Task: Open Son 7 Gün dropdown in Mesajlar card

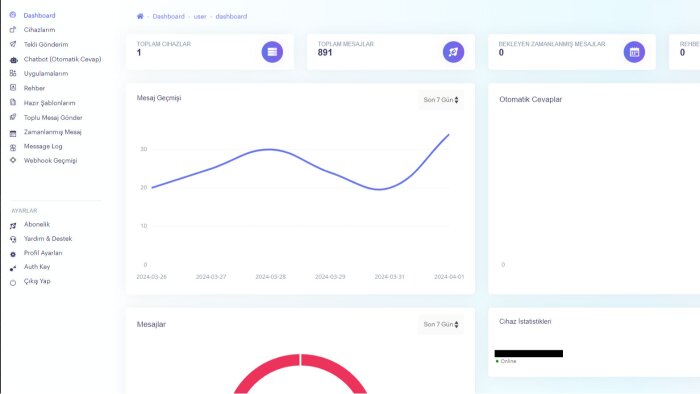Action: coord(441,324)
